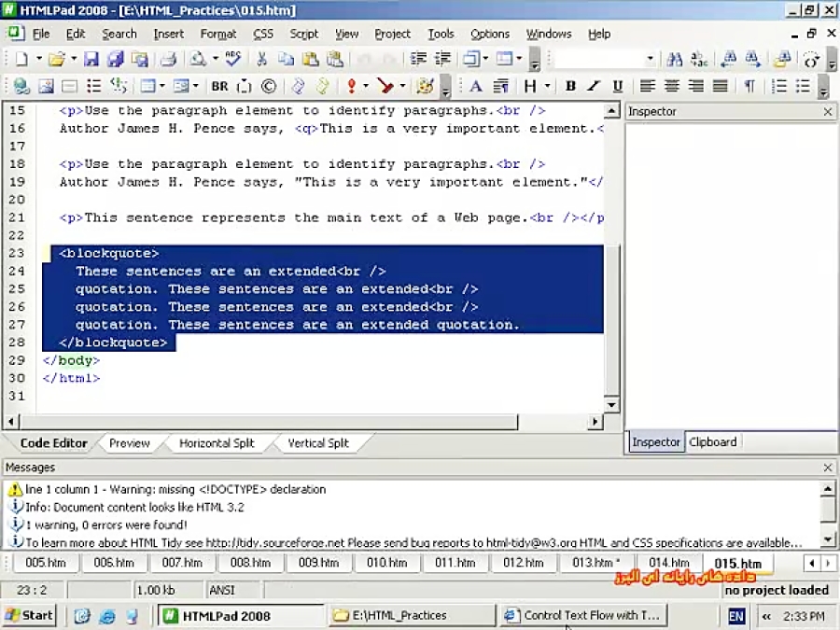This screenshot has height=630, width=840.
Task: Open the Tools menu
Action: pyautogui.click(x=441, y=34)
